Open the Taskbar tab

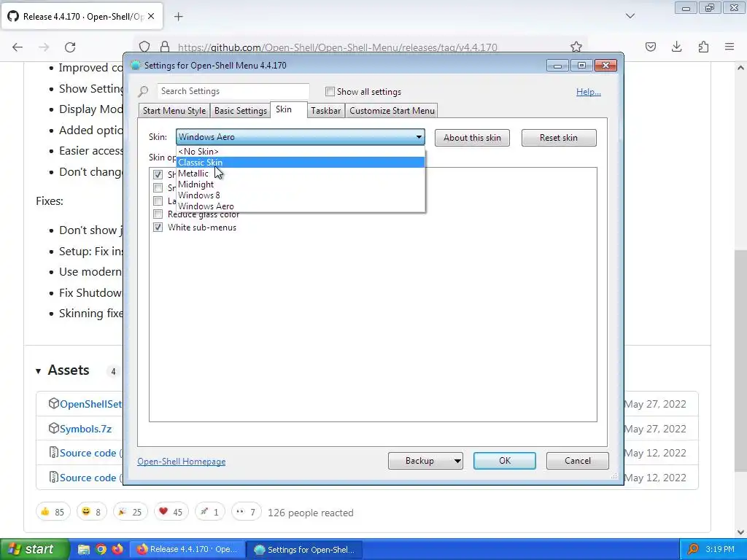point(326,111)
